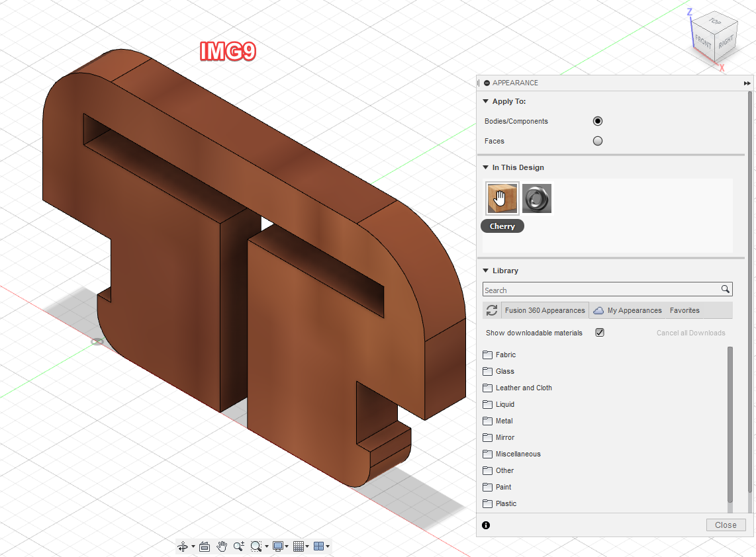This screenshot has height=557, width=756.
Task: Open the Leather and Cloth folder
Action: pyautogui.click(x=517, y=388)
